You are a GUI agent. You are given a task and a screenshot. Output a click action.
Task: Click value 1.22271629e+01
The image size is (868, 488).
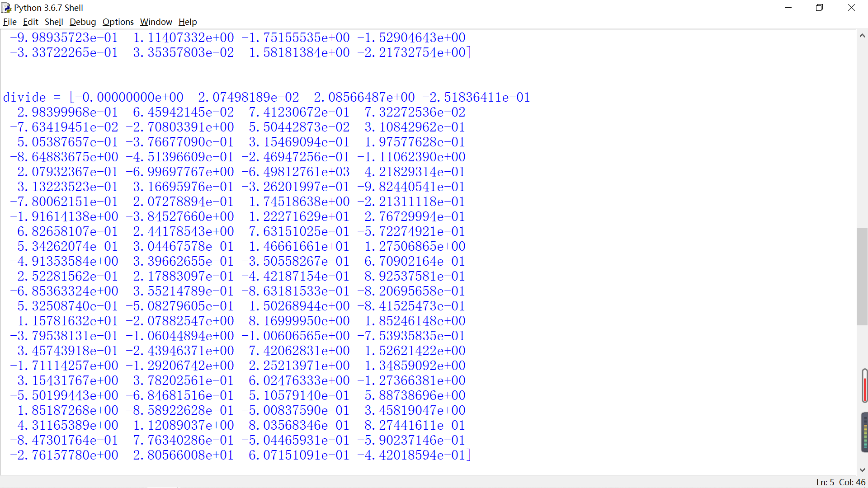[x=299, y=216]
